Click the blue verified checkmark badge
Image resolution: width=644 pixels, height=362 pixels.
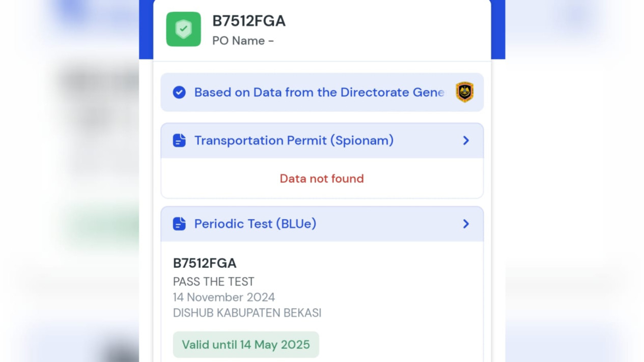[179, 92]
